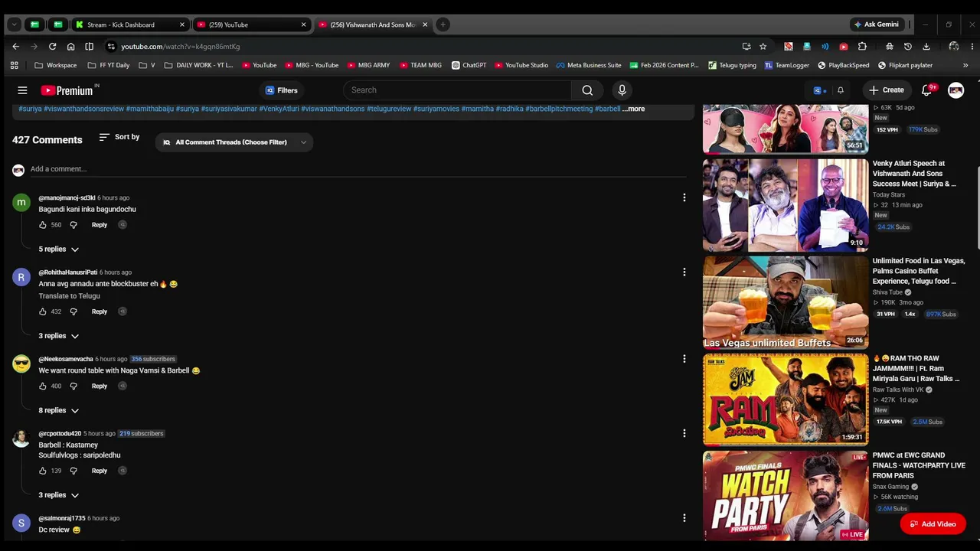Open options menu for RohithaHanusriPati comment
Image resolution: width=980 pixels, height=551 pixels.
pyautogui.click(x=684, y=272)
